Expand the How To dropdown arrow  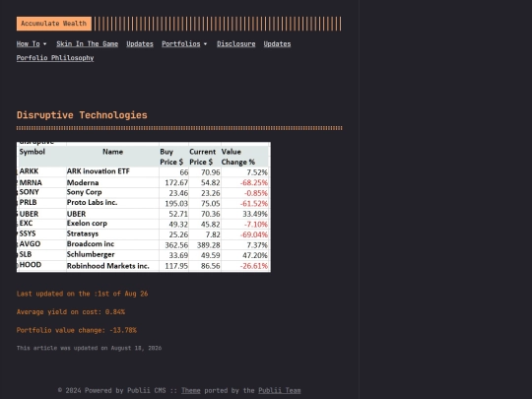44,44
